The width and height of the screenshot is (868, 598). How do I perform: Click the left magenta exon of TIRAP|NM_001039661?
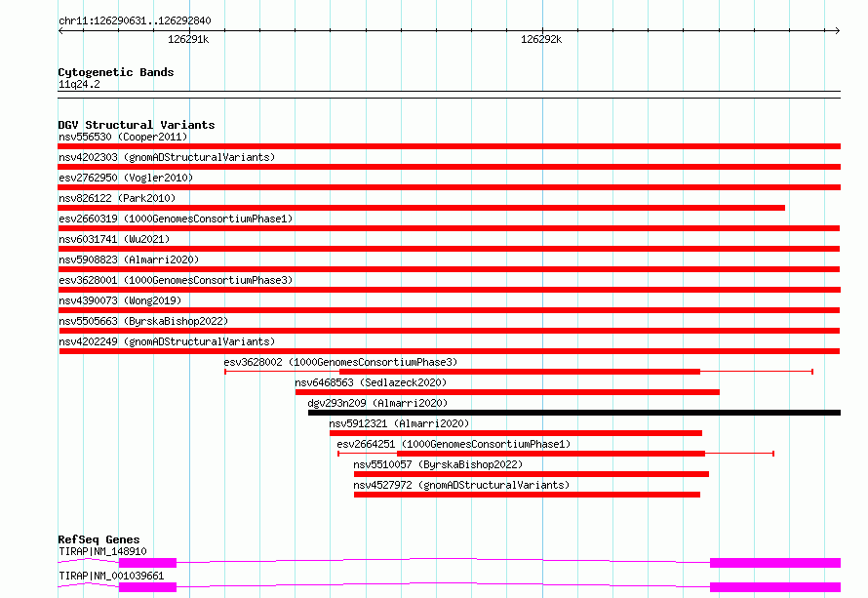[x=148, y=587]
